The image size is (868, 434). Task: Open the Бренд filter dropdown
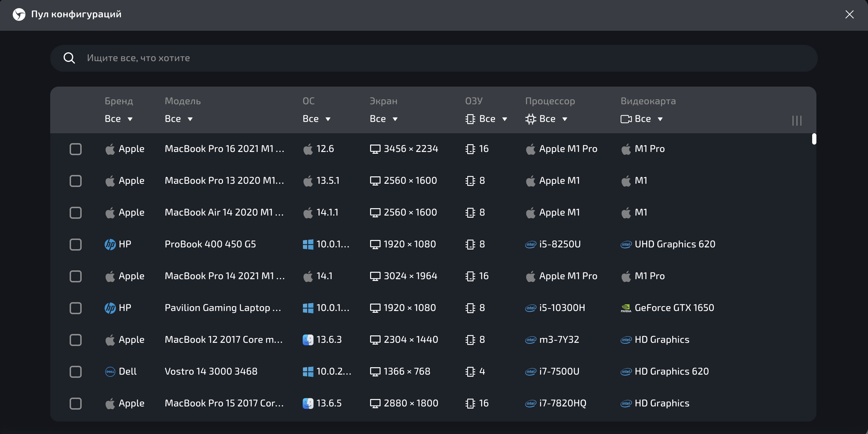coord(119,119)
